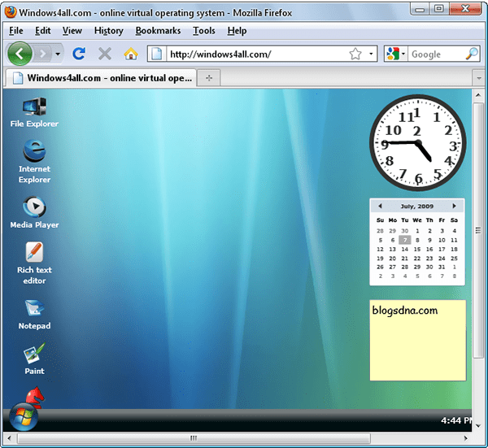Select July 15 in the calendar
488x448 pixels.
(x=417, y=249)
